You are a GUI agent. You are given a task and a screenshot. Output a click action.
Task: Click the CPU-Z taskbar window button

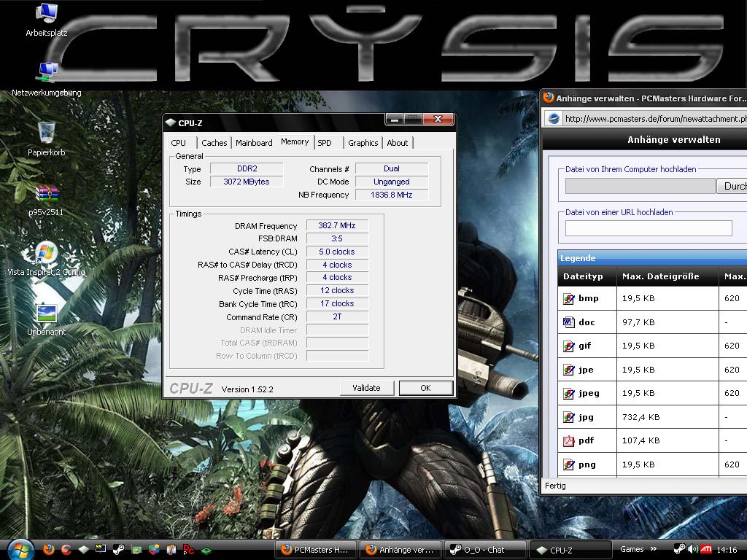[x=570, y=550]
